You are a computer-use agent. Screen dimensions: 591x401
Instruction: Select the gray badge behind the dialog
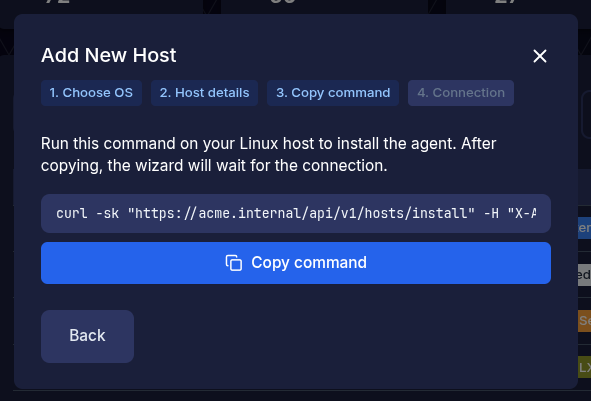click(585, 275)
